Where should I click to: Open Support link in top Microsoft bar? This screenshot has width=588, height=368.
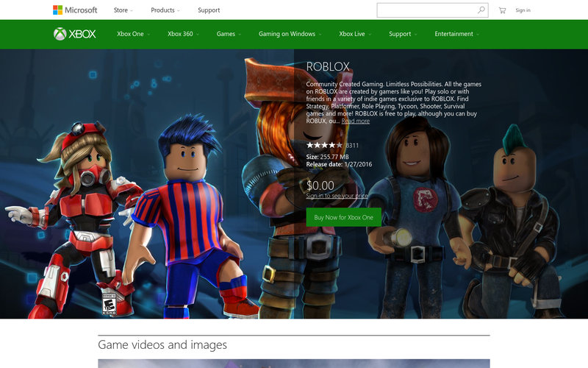(x=209, y=10)
